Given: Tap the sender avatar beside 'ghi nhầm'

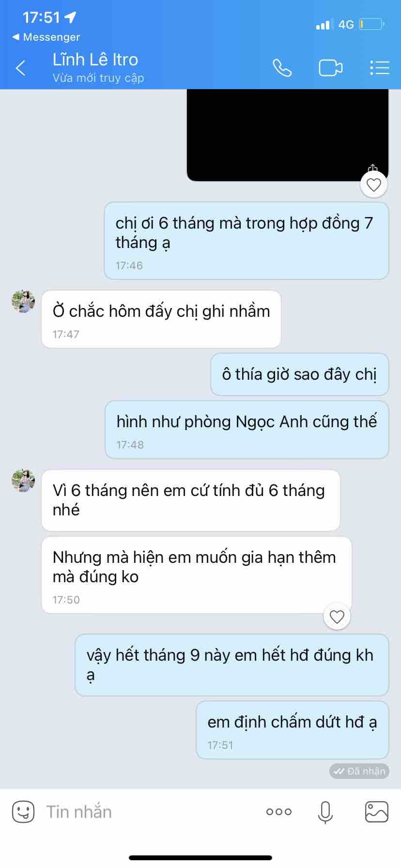Looking at the screenshot, I should 23,302.
